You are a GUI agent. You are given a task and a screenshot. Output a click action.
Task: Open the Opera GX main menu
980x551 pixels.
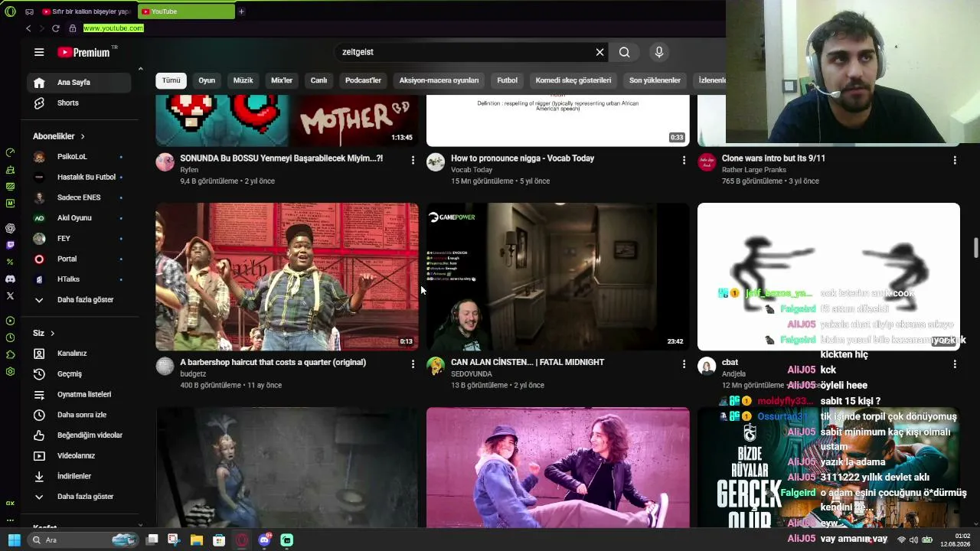pos(10,11)
